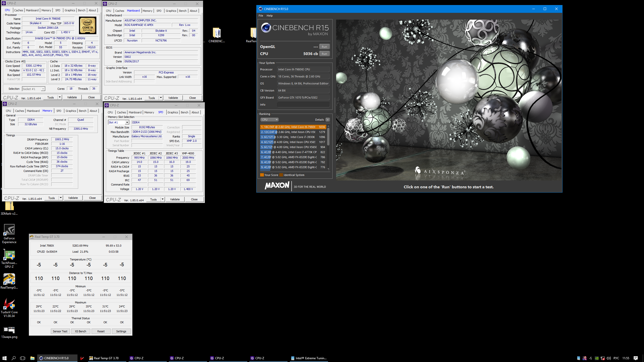Run the CPU test in Cinebench
The image size is (644, 362).
click(x=324, y=54)
